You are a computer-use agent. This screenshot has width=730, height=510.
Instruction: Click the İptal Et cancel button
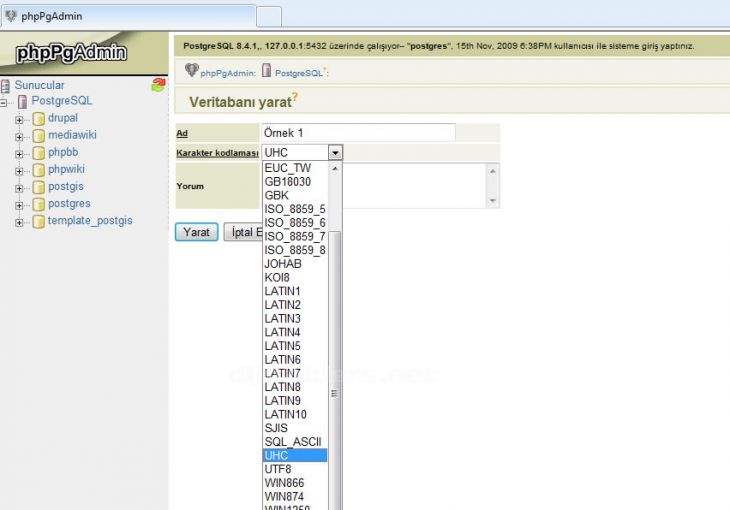(x=243, y=232)
